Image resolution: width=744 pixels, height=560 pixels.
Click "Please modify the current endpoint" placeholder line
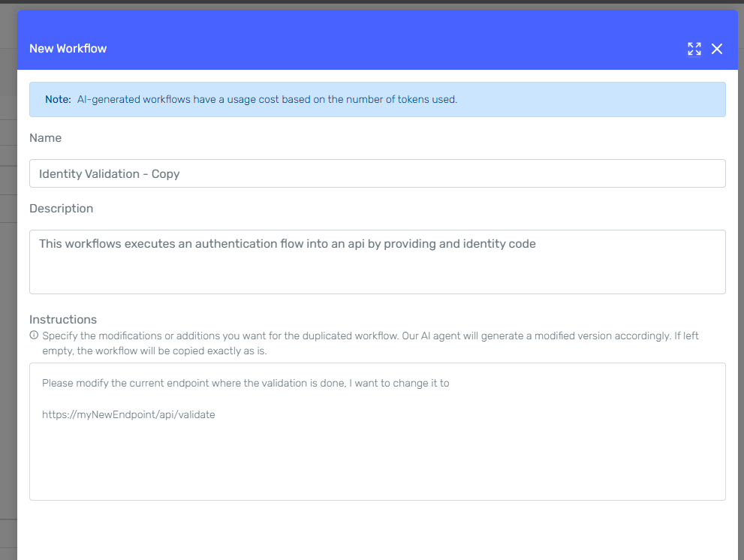[245, 384]
